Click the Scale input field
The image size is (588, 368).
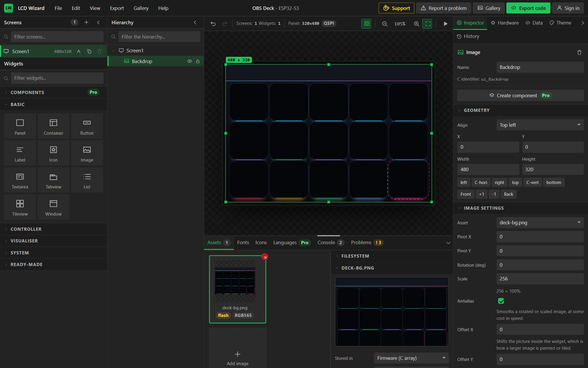click(540, 279)
